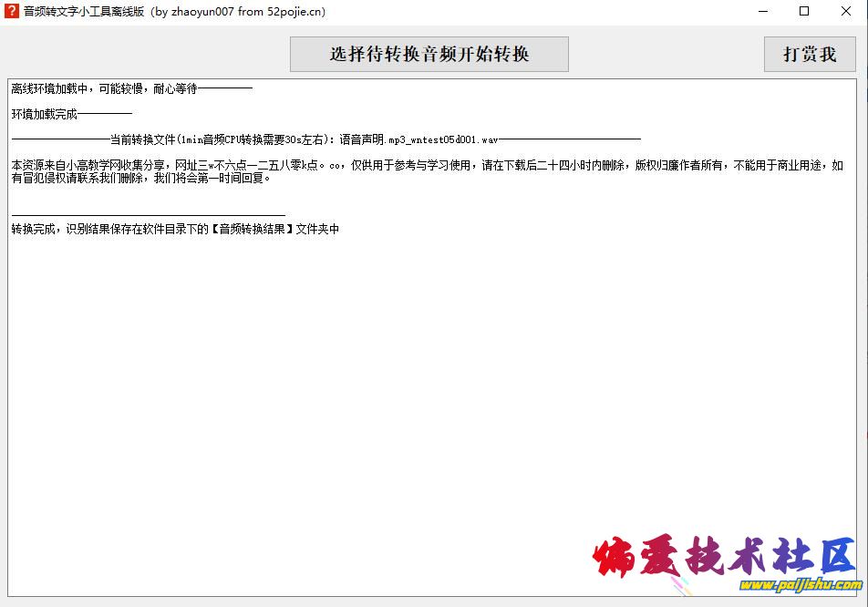Click the 环境加载完成 status line
The width and height of the screenshot is (868, 607).
pos(45,114)
